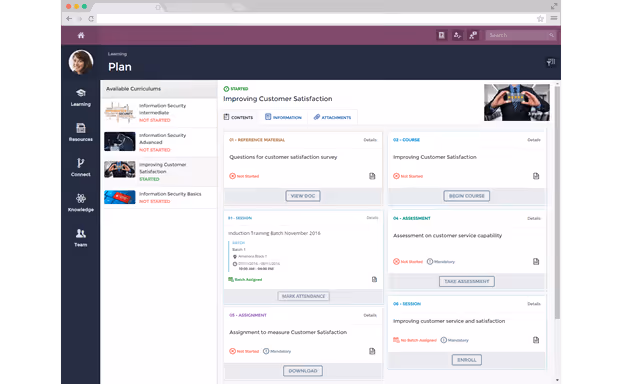
Task: Open Details on 06 Session card
Action: click(x=534, y=304)
